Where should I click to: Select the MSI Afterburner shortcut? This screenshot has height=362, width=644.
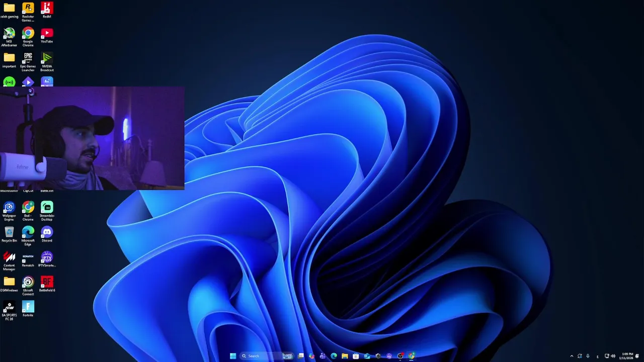9,37
